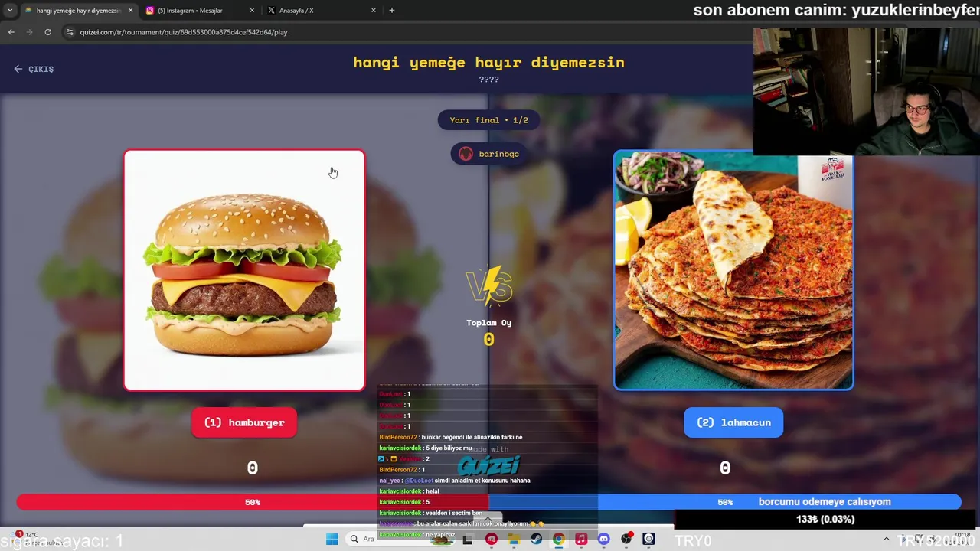Click the Yarı final 1/2 round badge
The height and width of the screenshot is (551, 980).
coord(488,120)
